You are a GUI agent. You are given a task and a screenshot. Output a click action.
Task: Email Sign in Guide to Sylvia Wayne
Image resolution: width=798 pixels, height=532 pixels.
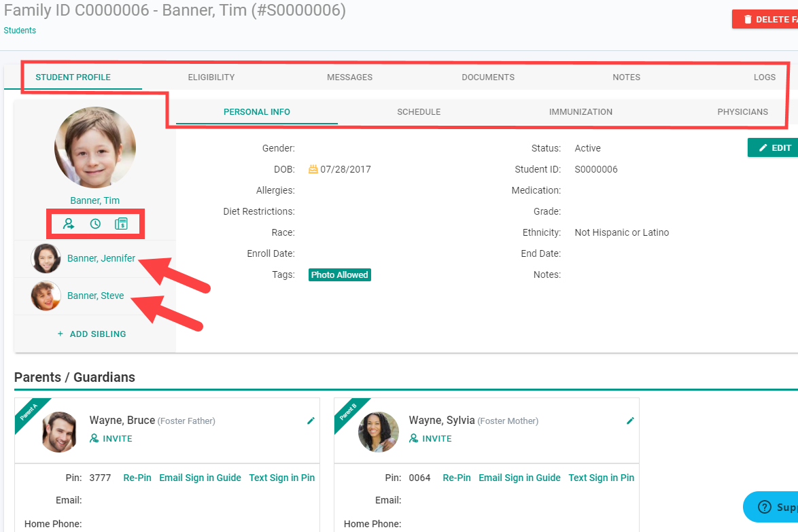(x=519, y=478)
